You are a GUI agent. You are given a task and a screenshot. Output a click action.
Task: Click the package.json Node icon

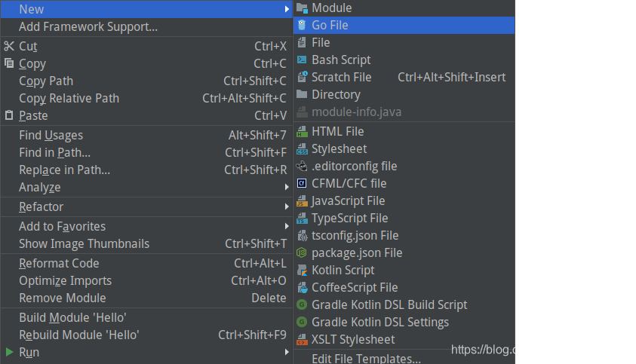point(302,253)
